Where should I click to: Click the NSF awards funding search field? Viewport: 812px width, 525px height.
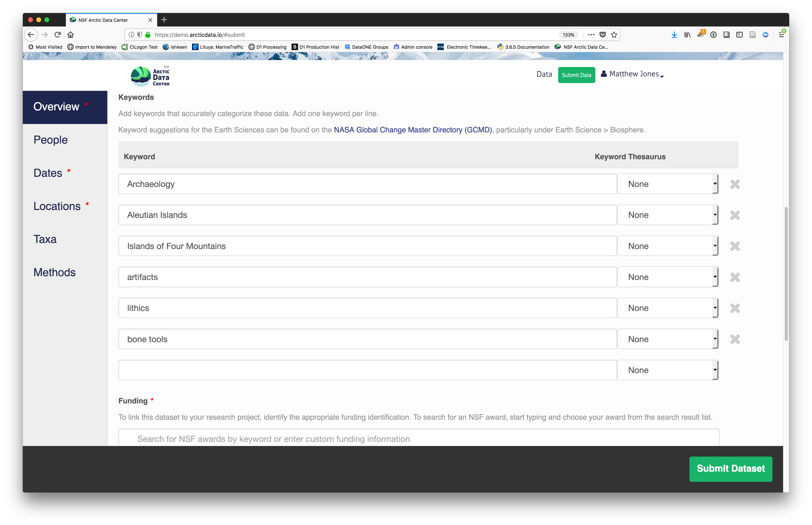coord(419,437)
